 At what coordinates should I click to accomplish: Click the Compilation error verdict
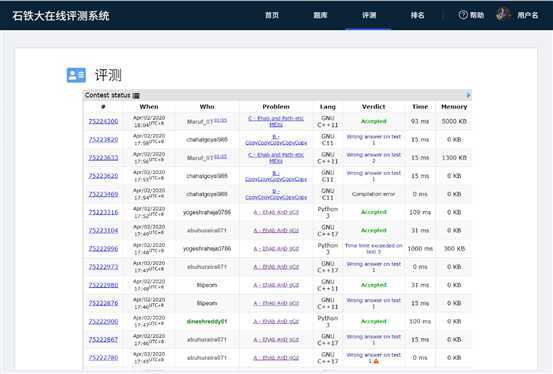[x=373, y=194]
